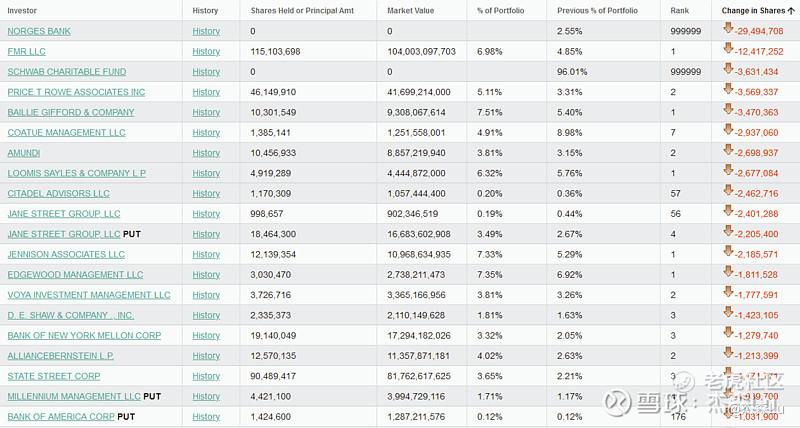This screenshot has height=428, width=800.
Task: Open History link for Jennison Associates
Action: click(206, 254)
